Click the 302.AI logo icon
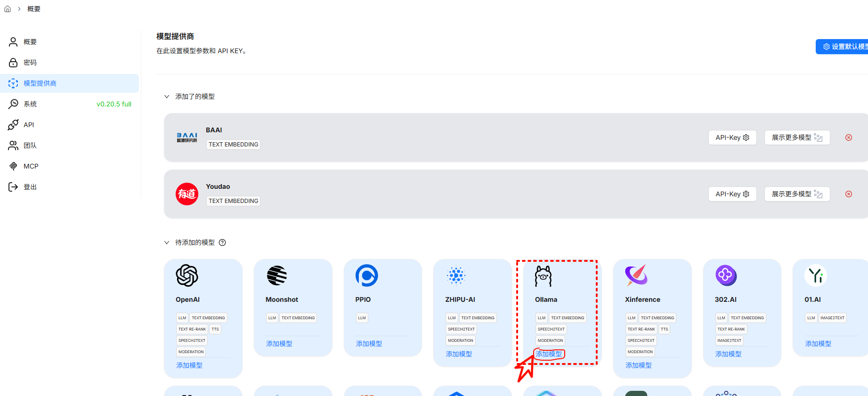The height and width of the screenshot is (396, 868). tap(726, 275)
